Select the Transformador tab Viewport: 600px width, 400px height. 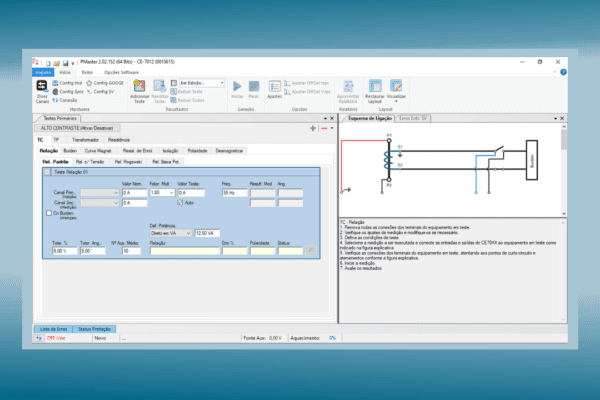tap(85, 140)
